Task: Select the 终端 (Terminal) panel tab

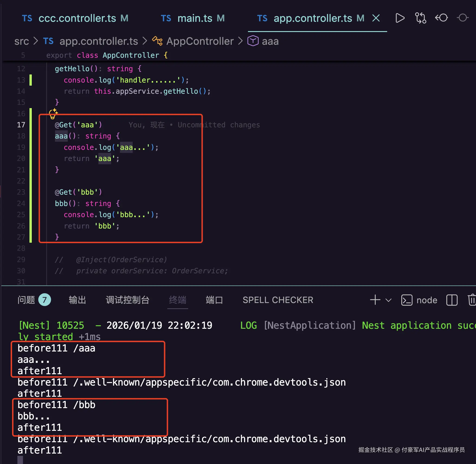Action: tap(178, 300)
